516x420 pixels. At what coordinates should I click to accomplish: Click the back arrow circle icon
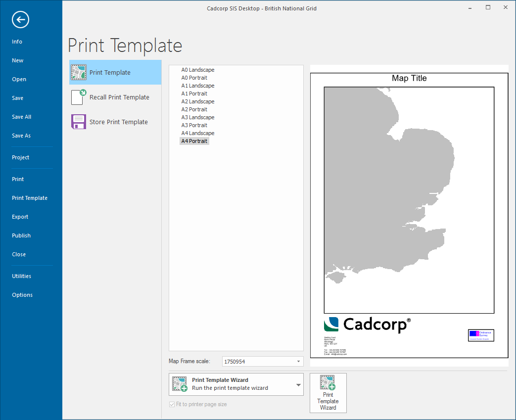pos(20,20)
